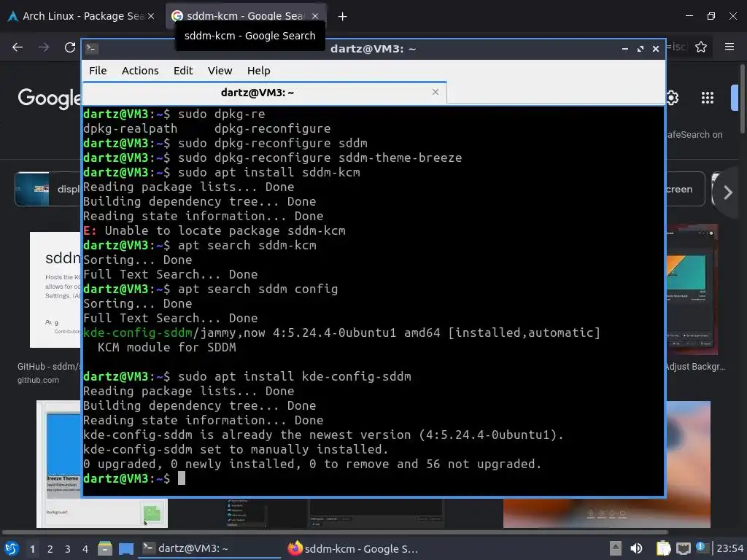Open the terminal File menu
This screenshot has width=747, height=560.
click(98, 71)
